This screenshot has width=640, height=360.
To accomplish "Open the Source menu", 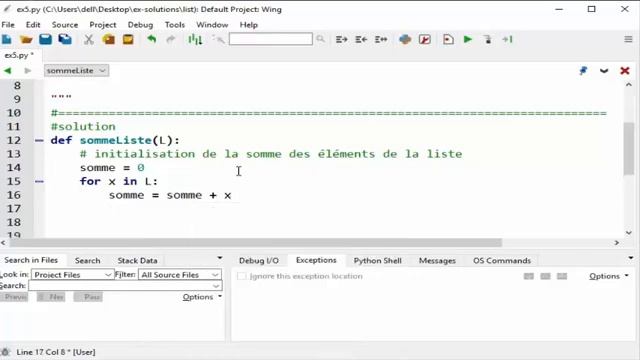I will pos(64,24).
